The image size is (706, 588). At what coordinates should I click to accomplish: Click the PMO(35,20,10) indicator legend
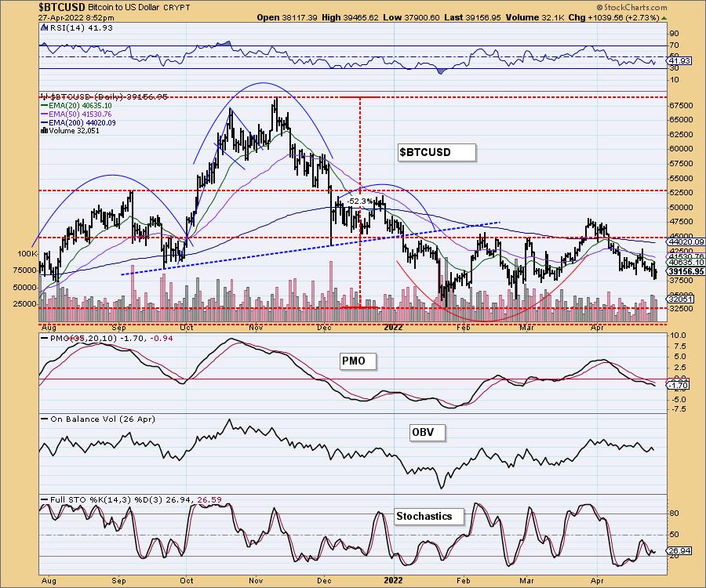click(x=107, y=339)
